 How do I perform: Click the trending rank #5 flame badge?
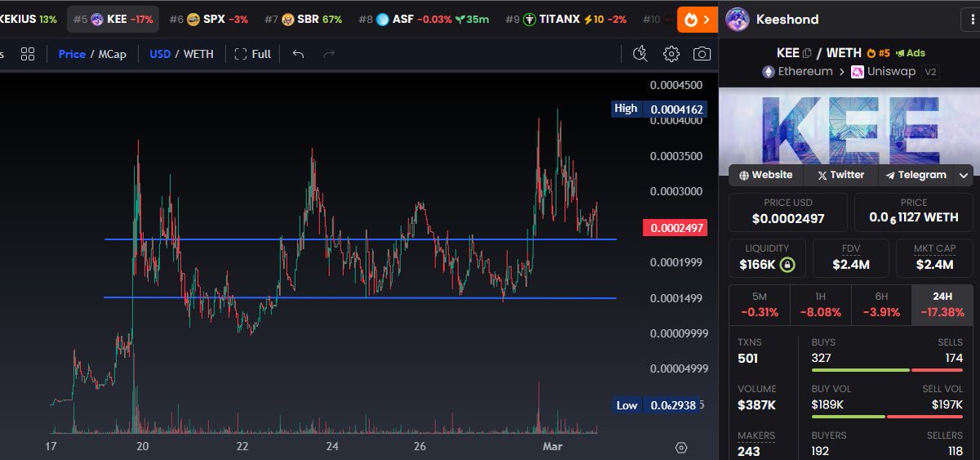tap(878, 53)
